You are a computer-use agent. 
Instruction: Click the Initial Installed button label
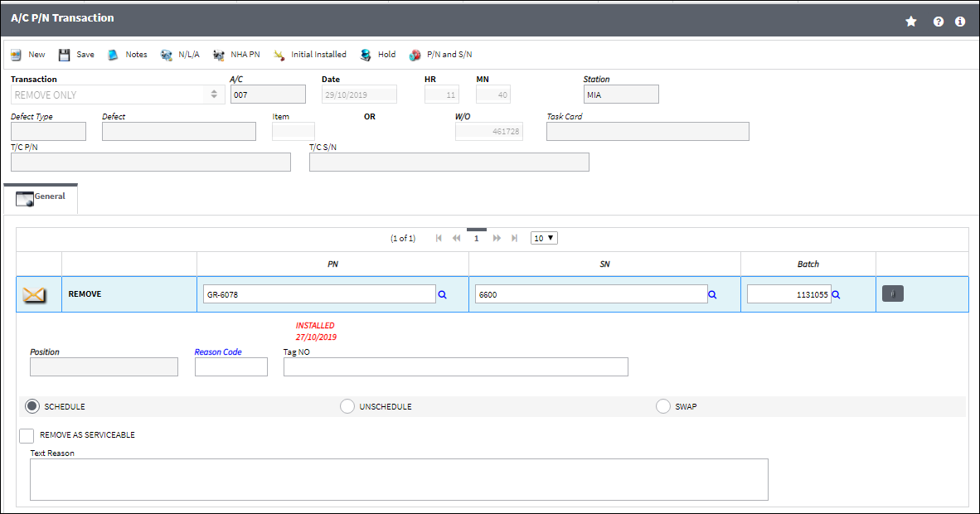point(318,55)
